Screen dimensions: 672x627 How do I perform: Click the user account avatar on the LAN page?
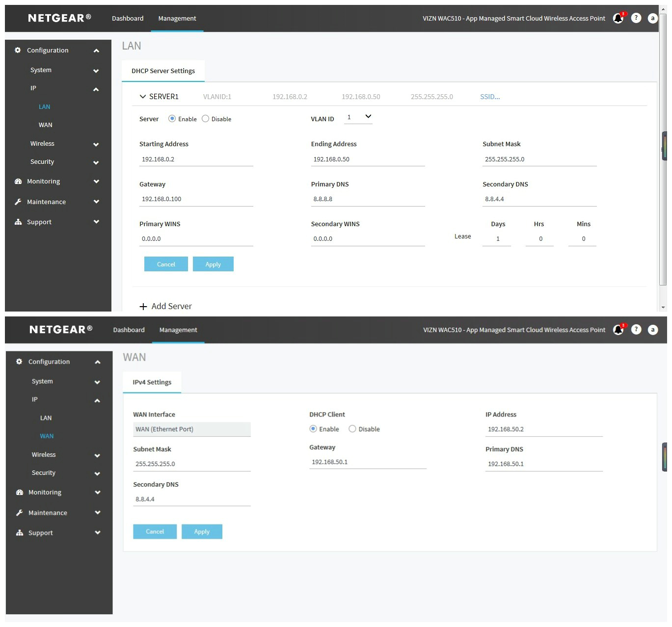(652, 18)
